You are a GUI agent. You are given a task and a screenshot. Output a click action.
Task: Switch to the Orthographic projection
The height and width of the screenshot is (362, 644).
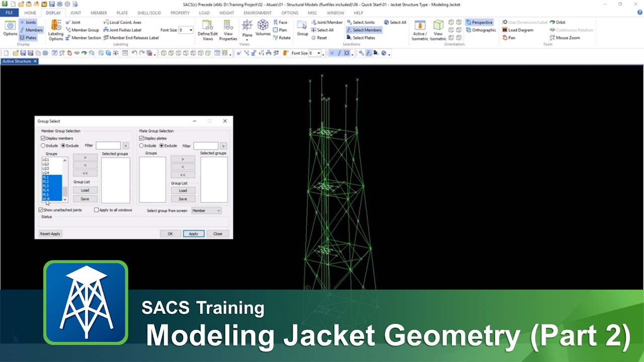480,30
